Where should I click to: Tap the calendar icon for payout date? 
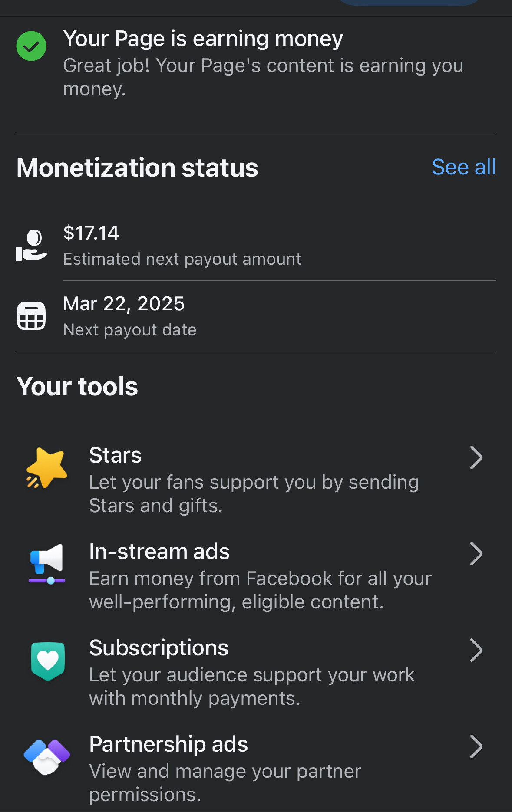[x=31, y=316]
